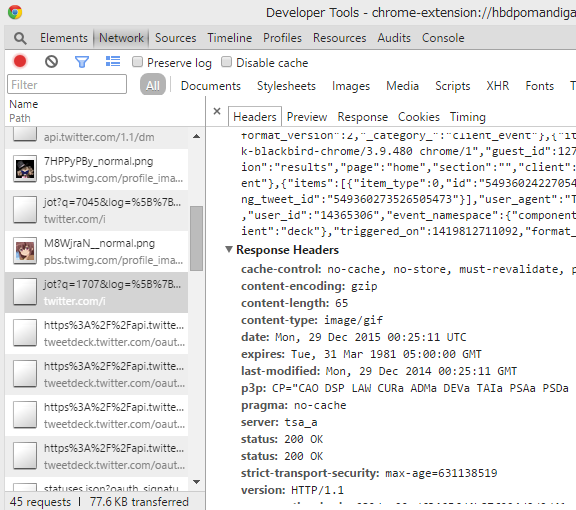
Task: Focus the Filter text field
Action: coord(67,84)
